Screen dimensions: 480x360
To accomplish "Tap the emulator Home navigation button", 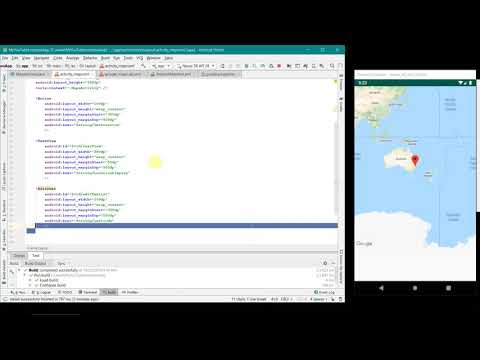I will coord(415,288).
